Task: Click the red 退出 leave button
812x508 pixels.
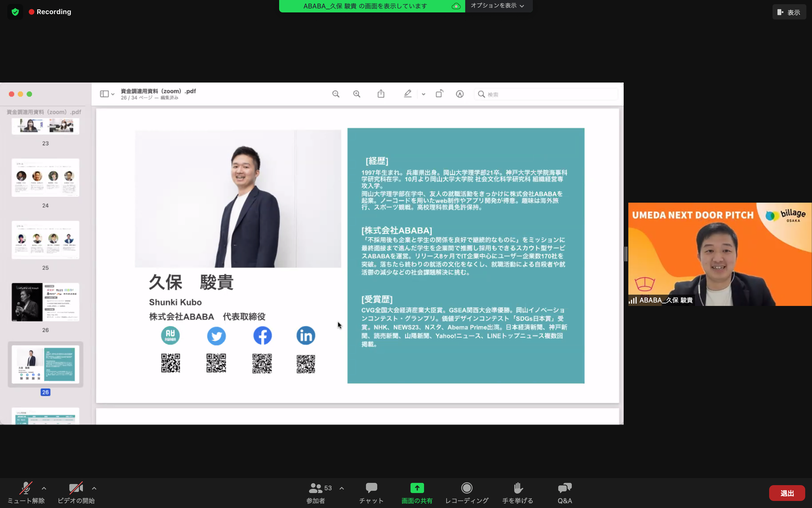Action: (787, 493)
